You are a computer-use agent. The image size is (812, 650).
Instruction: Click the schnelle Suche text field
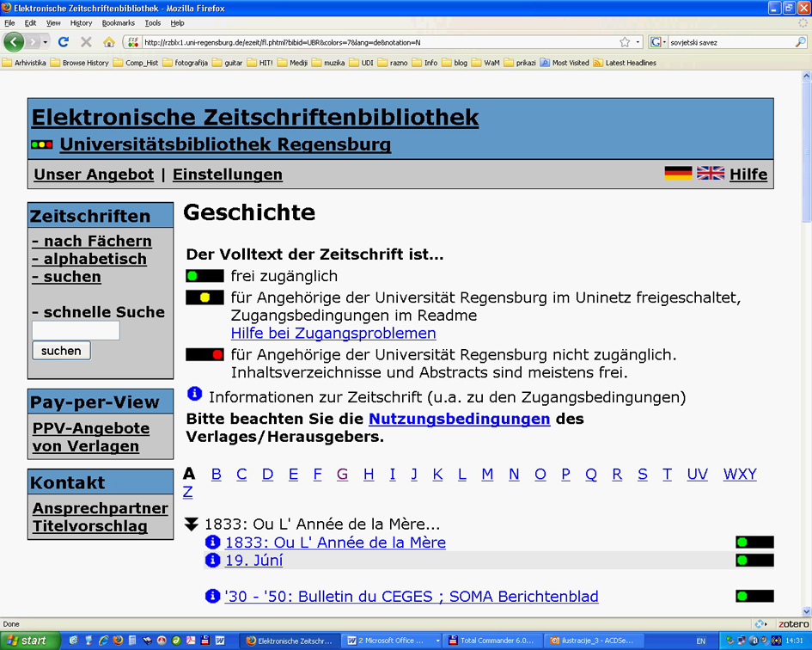pos(76,330)
